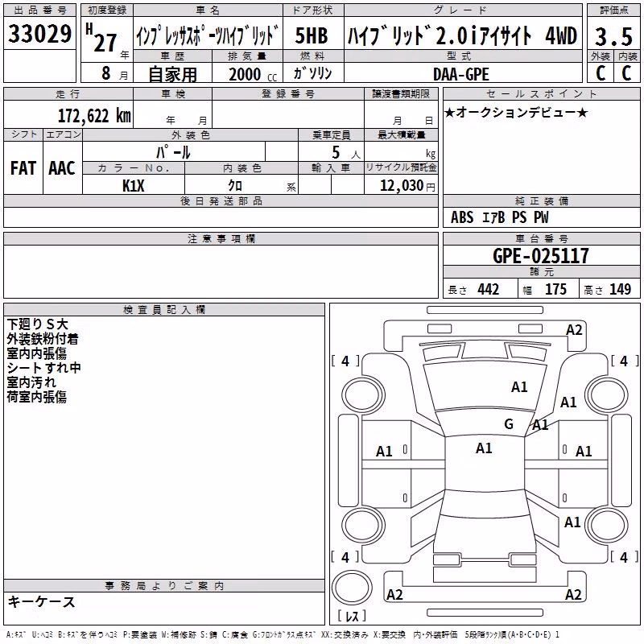Select office notice キーケース

click(x=42, y=602)
